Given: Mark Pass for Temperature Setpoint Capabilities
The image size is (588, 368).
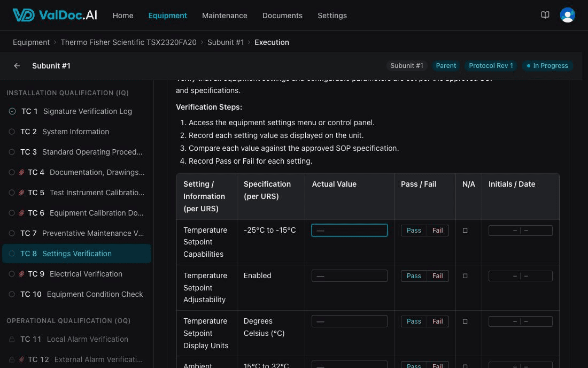Looking at the screenshot, I should point(414,231).
